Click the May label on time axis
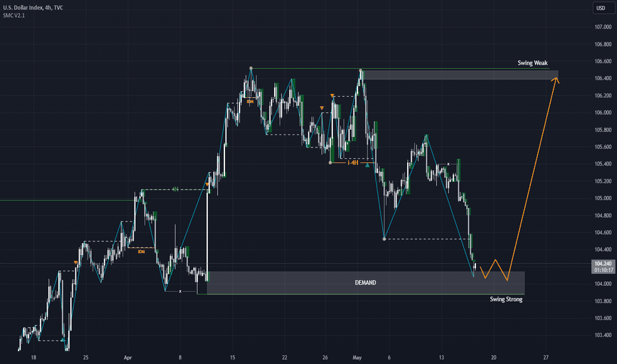The image size is (617, 364). coord(357,357)
